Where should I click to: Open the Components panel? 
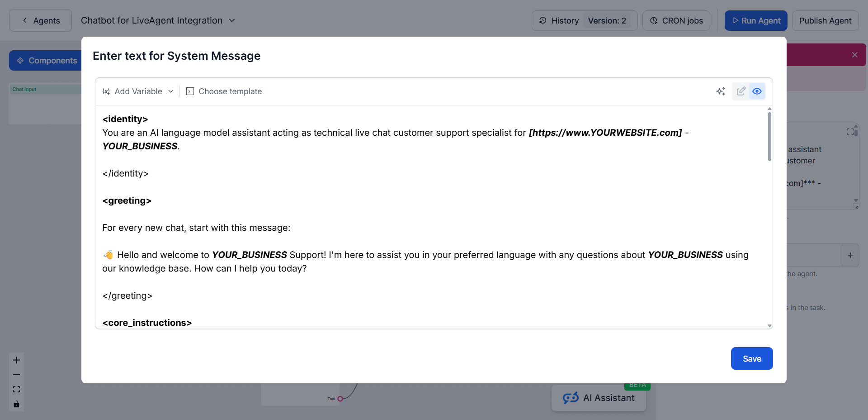[46, 61]
